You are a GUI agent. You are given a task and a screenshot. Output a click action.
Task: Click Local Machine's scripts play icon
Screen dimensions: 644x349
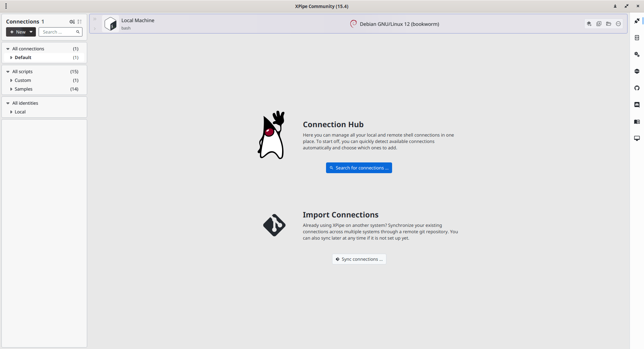tap(599, 24)
